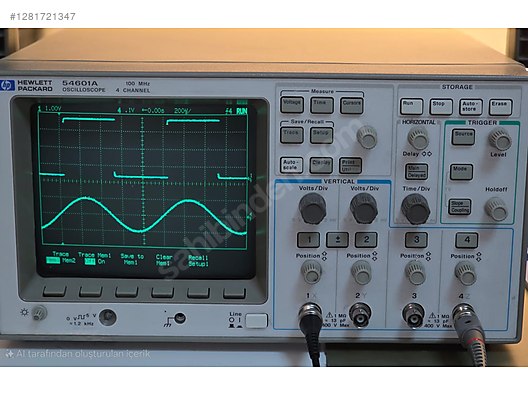
Task: Click the RUN status on screen
Action: (241, 111)
